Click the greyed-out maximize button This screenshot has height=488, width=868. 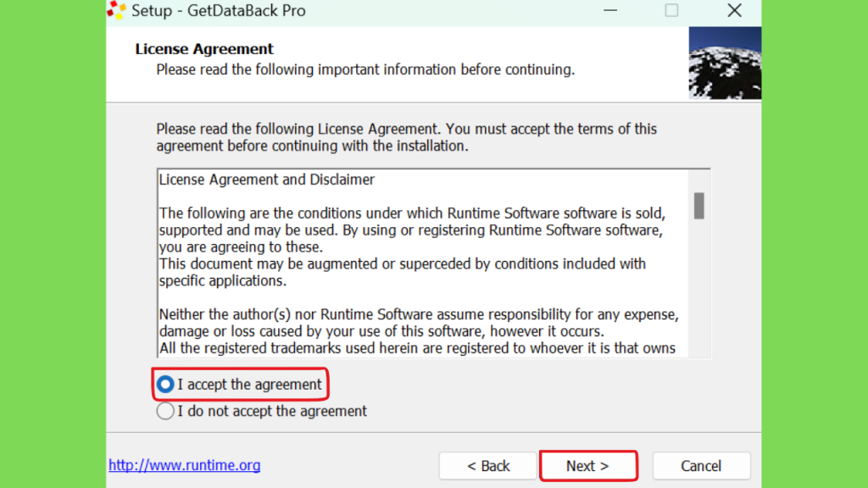coord(671,10)
